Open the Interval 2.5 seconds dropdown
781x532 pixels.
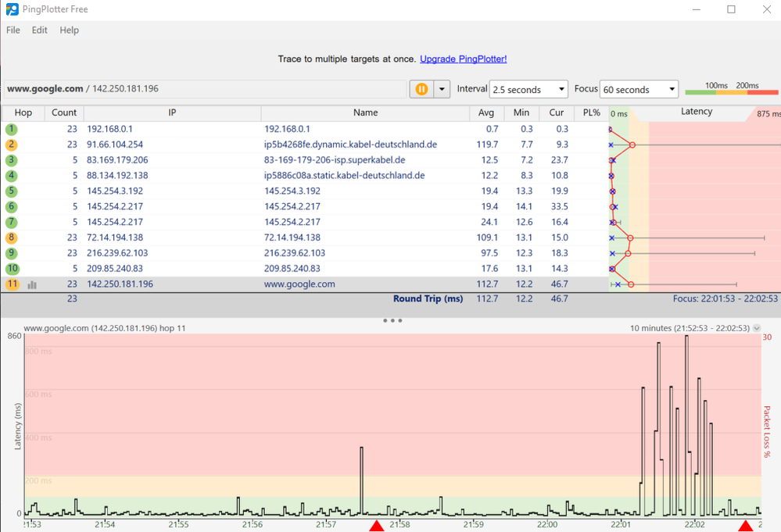coord(528,90)
